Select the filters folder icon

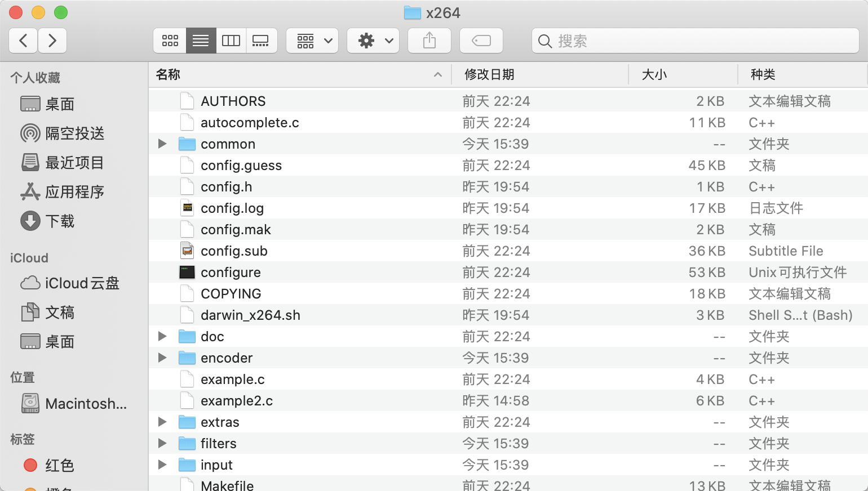(187, 443)
